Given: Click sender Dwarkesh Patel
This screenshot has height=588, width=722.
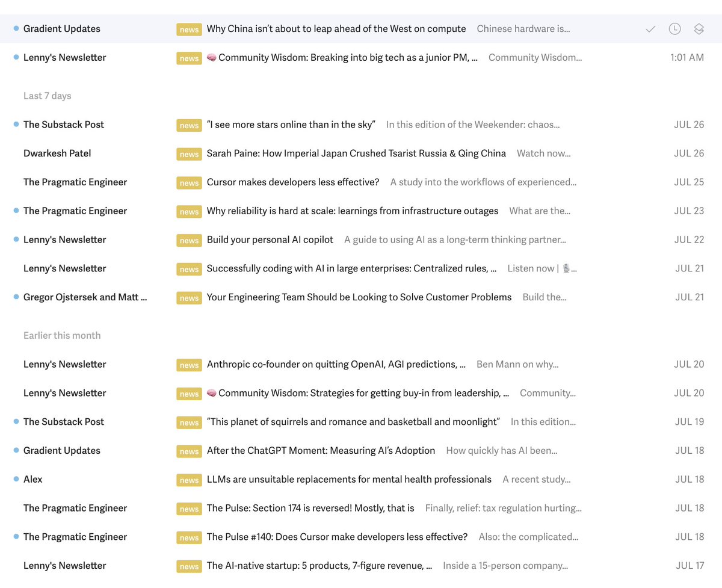Looking at the screenshot, I should (x=57, y=153).
